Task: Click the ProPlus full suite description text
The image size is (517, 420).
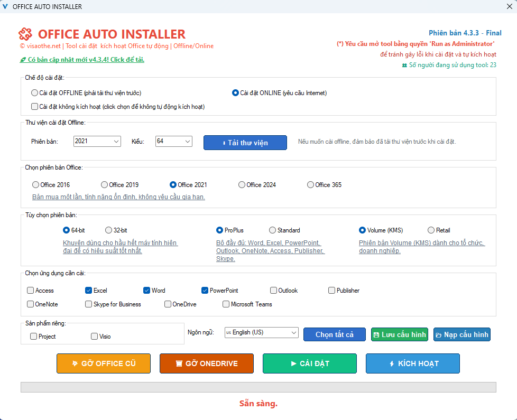Action: pos(270,251)
